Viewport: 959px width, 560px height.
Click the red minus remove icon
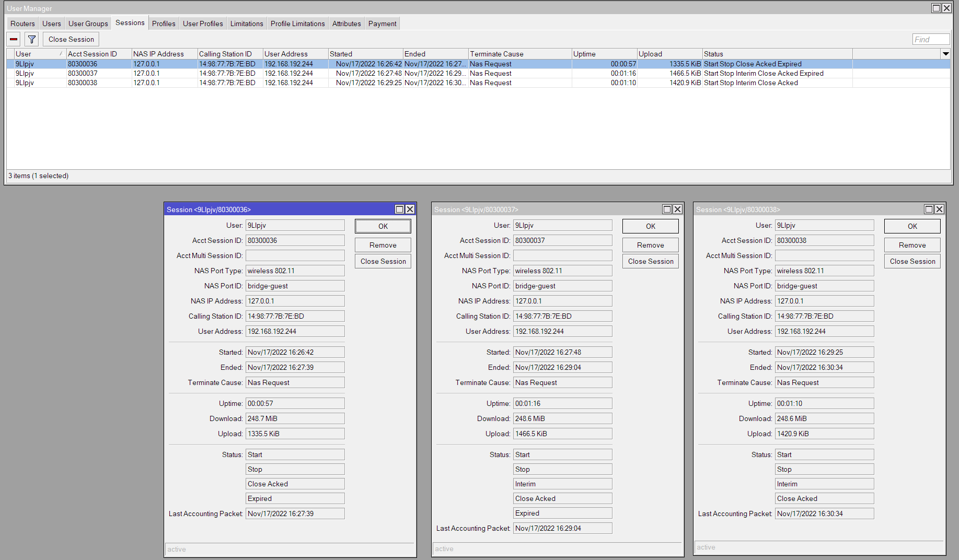(14, 39)
